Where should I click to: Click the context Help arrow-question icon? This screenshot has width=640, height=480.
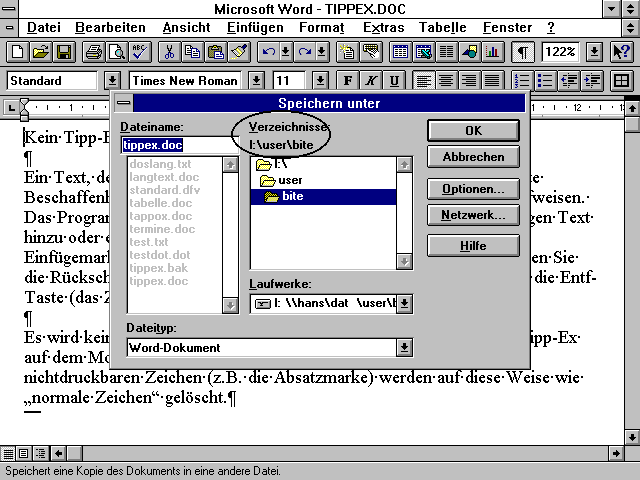coord(622,52)
